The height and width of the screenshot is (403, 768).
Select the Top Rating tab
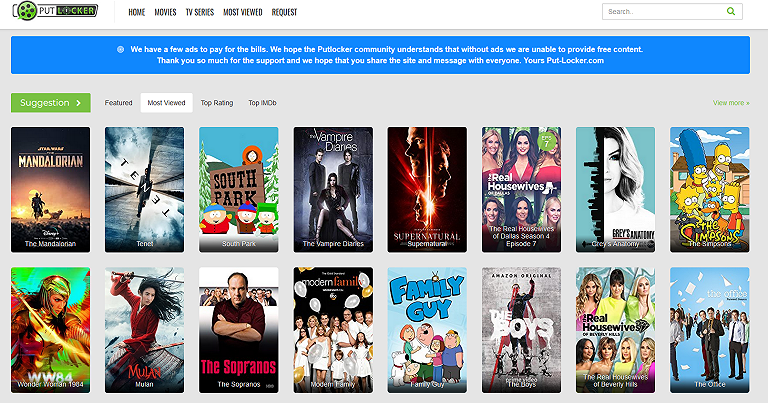click(x=216, y=102)
